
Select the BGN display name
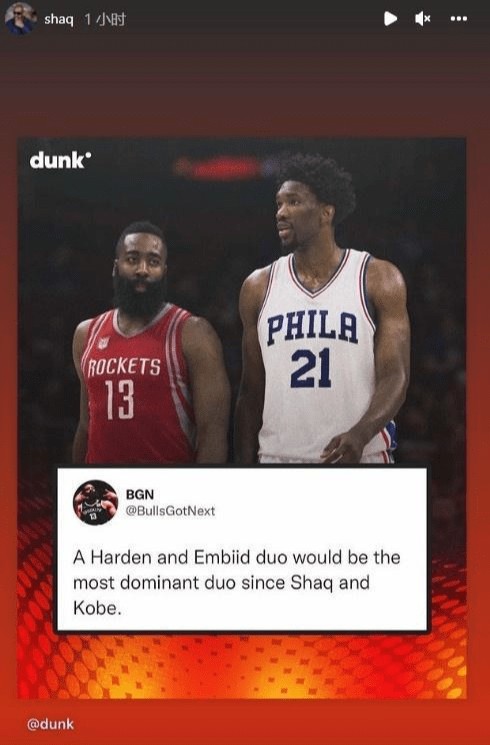(x=140, y=495)
